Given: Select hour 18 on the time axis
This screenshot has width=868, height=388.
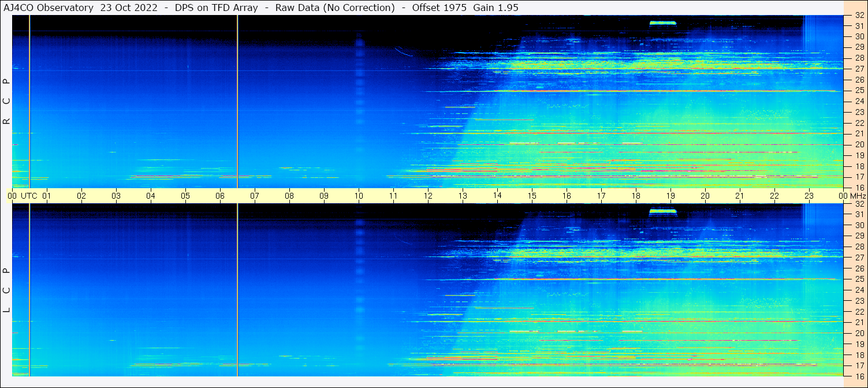Looking at the screenshot, I should coord(636,196).
